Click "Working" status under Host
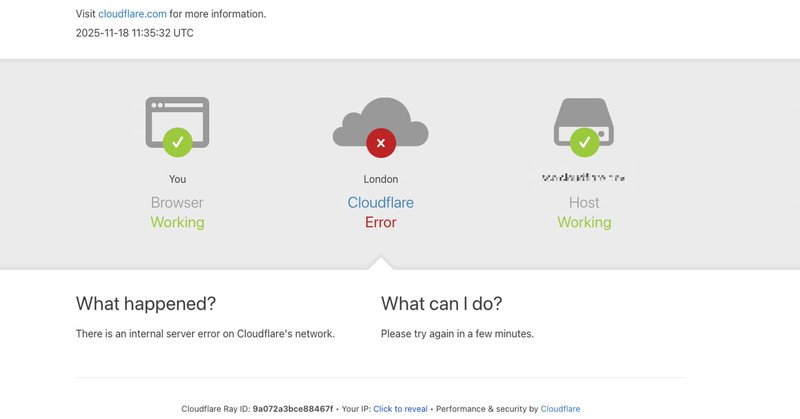 [584, 223]
